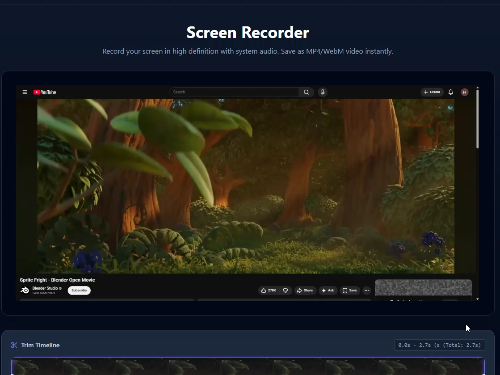Click the like thumbs-up button
This screenshot has height=375, width=500.
[269, 291]
